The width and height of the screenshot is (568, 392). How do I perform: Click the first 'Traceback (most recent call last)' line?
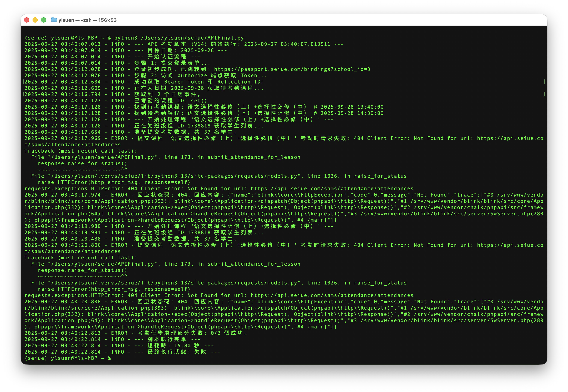(81, 151)
